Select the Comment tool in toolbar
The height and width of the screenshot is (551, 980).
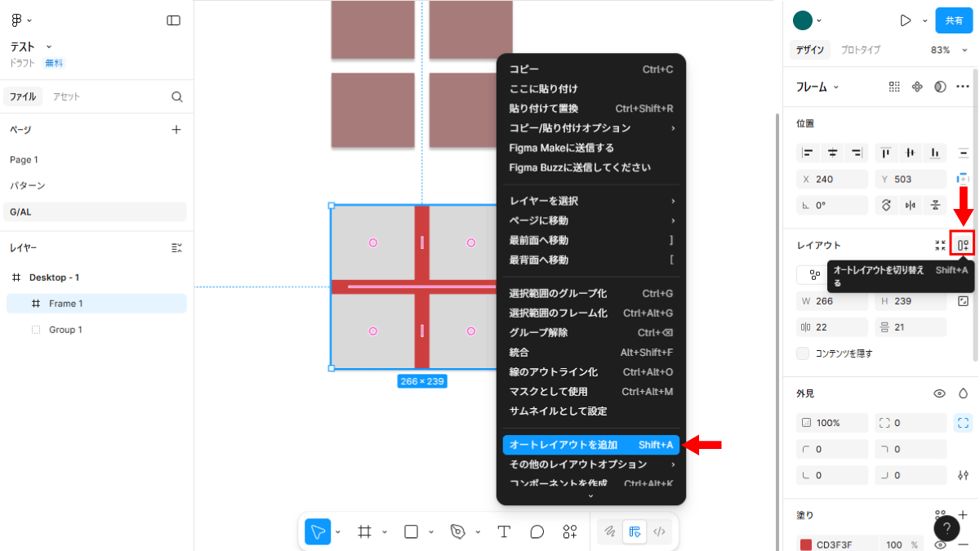pos(537,531)
